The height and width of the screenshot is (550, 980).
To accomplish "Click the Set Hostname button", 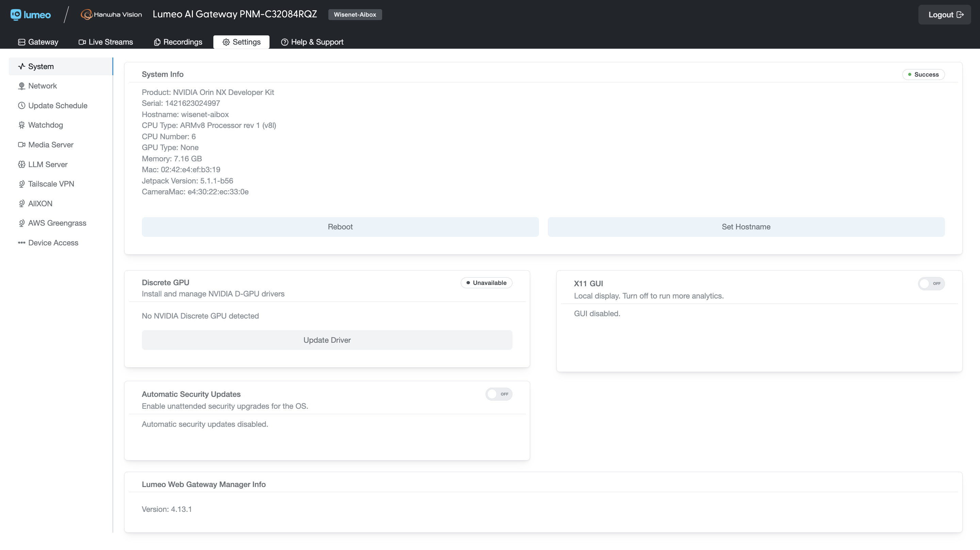I will point(746,227).
